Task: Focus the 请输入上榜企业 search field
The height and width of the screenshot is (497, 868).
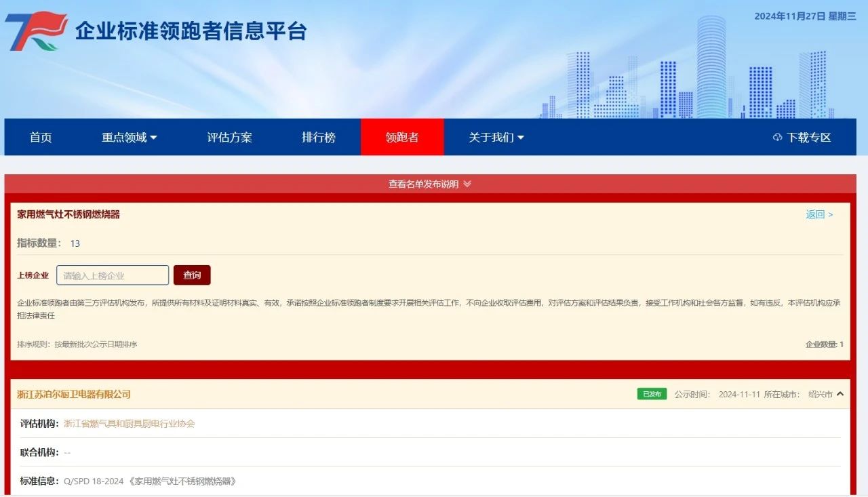Action: coord(113,275)
